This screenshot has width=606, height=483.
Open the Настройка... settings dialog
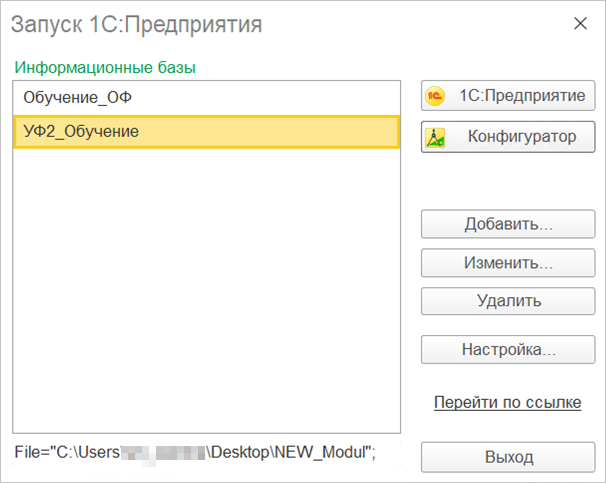tap(508, 350)
